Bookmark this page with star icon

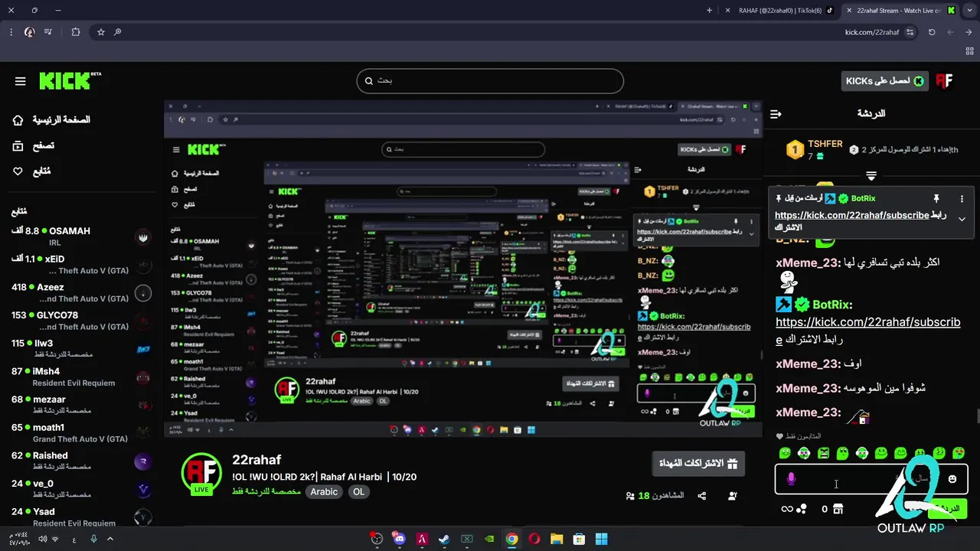[100, 32]
